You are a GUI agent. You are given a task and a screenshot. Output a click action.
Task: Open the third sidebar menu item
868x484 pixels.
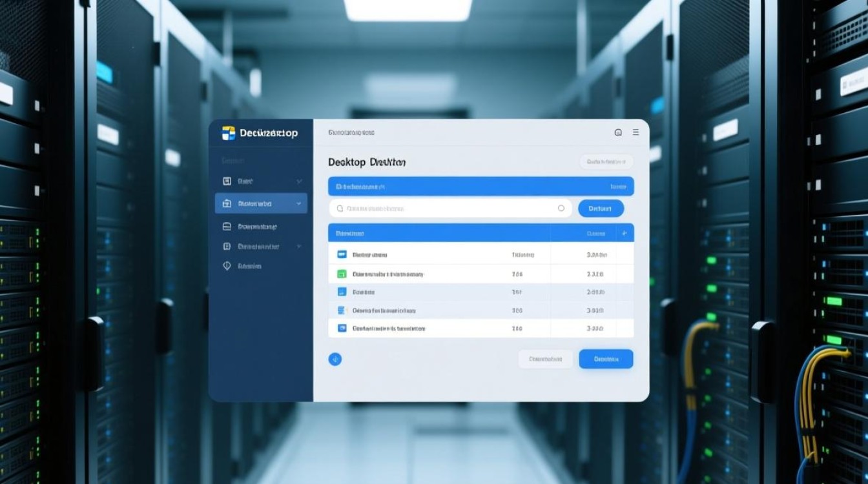[257, 227]
